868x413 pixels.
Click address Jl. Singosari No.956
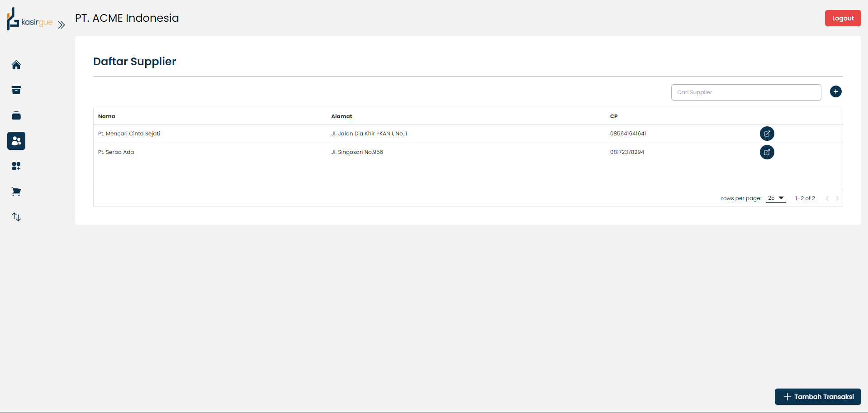tap(357, 152)
